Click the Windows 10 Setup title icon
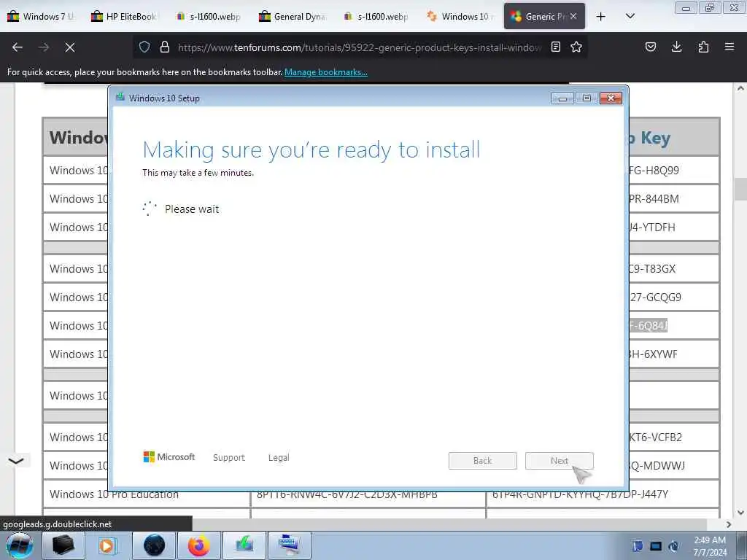The height and width of the screenshot is (560, 747). point(120,98)
